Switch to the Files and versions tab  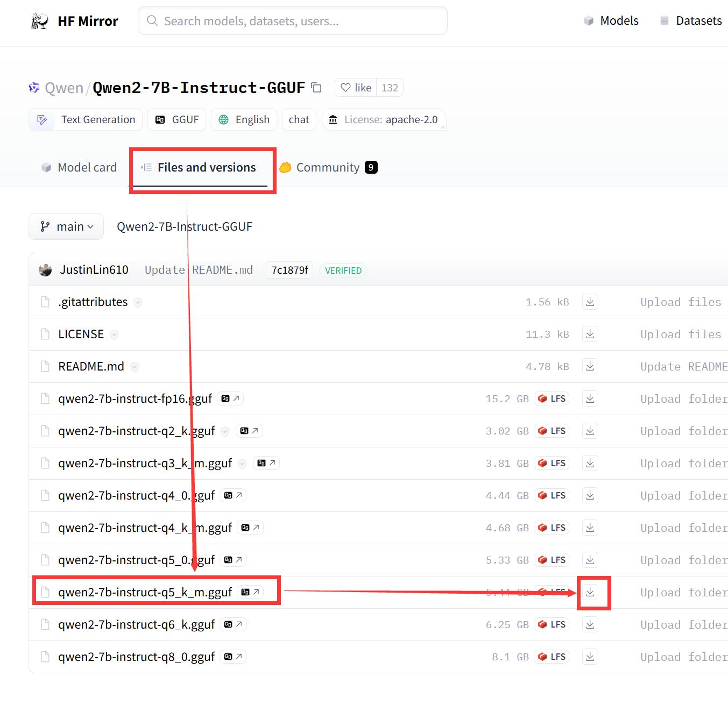coord(199,167)
